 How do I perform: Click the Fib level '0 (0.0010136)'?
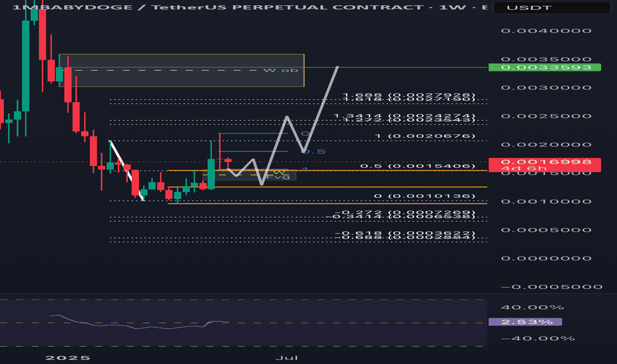click(x=424, y=196)
